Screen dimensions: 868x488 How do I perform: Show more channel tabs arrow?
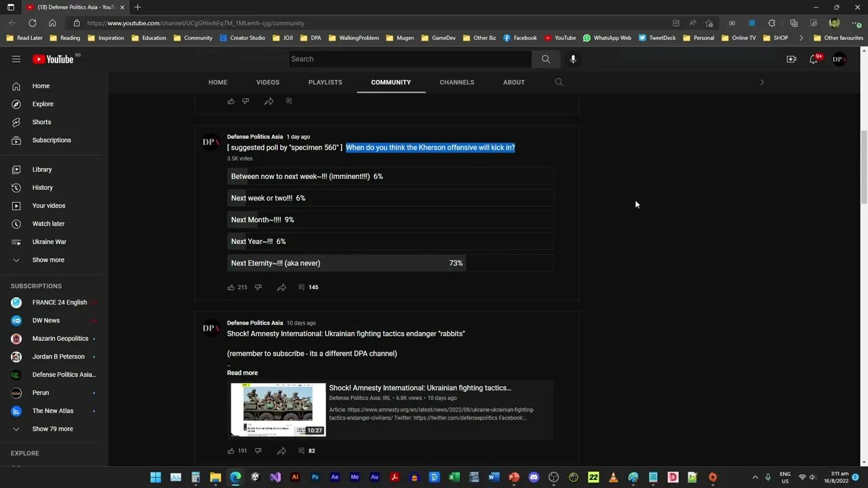pyautogui.click(x=762, y=82)
